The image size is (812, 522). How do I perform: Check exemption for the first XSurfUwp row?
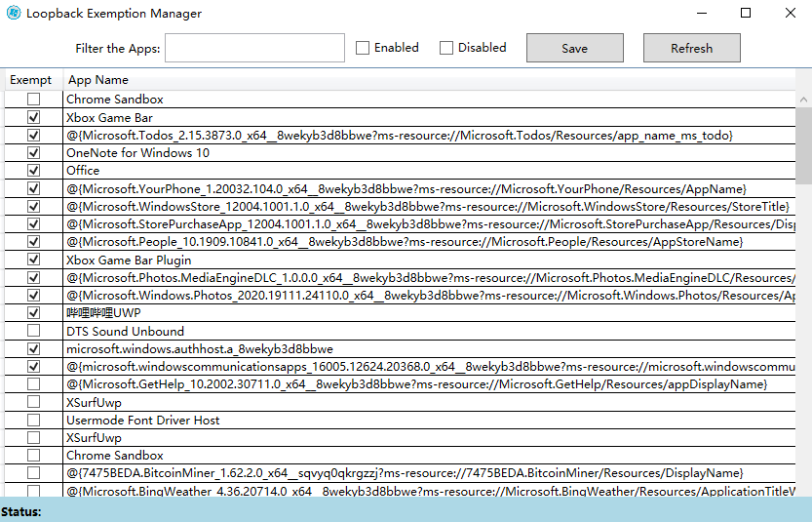[34, 402]
